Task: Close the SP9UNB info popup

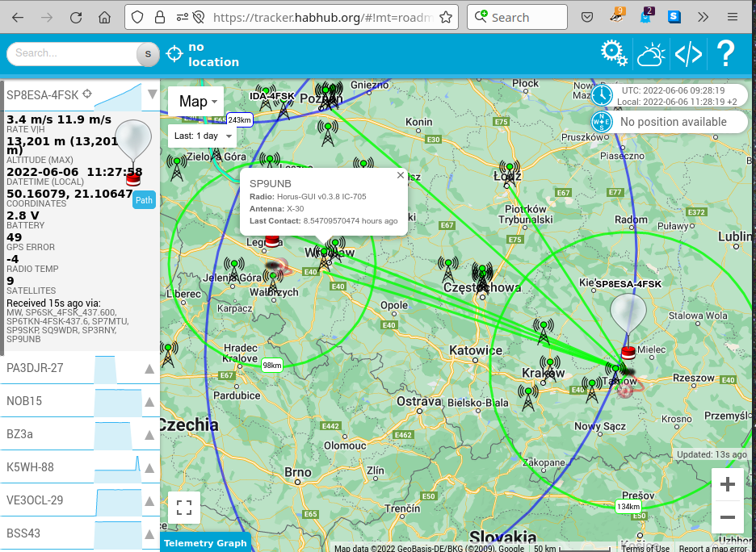Action: coord(400,175)
